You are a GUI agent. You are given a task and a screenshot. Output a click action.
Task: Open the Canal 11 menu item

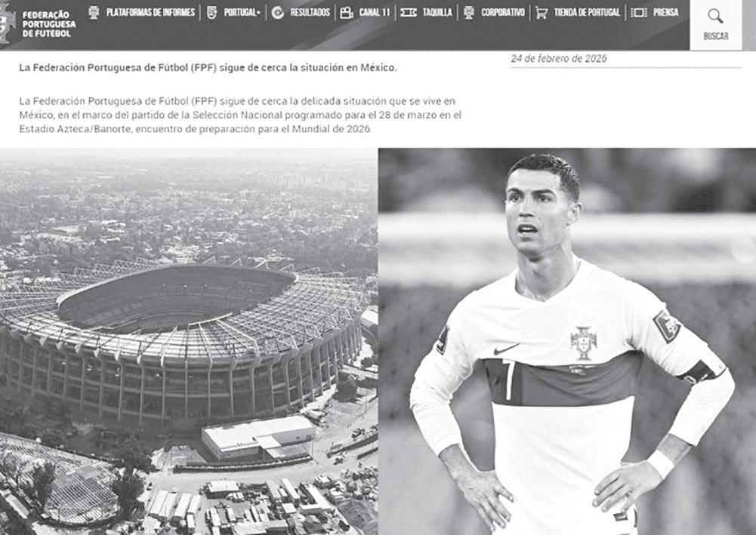pyautogui.click(x=374, y=13)
